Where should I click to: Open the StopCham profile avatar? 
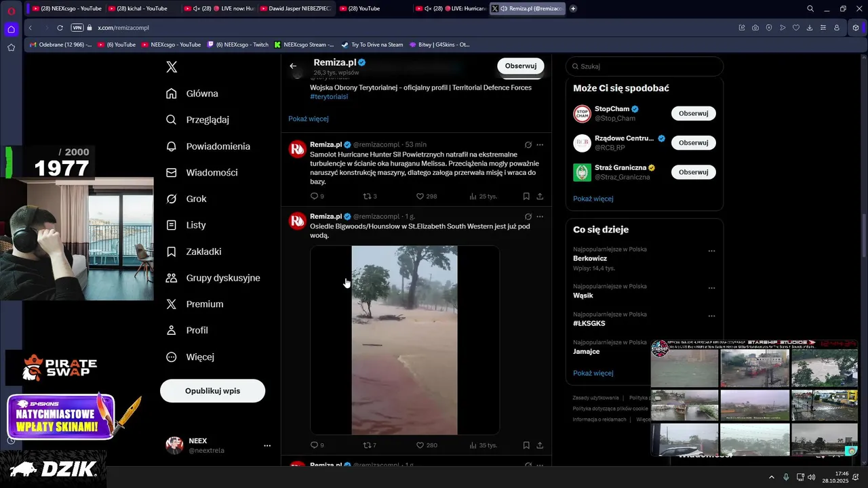point(582,113)
